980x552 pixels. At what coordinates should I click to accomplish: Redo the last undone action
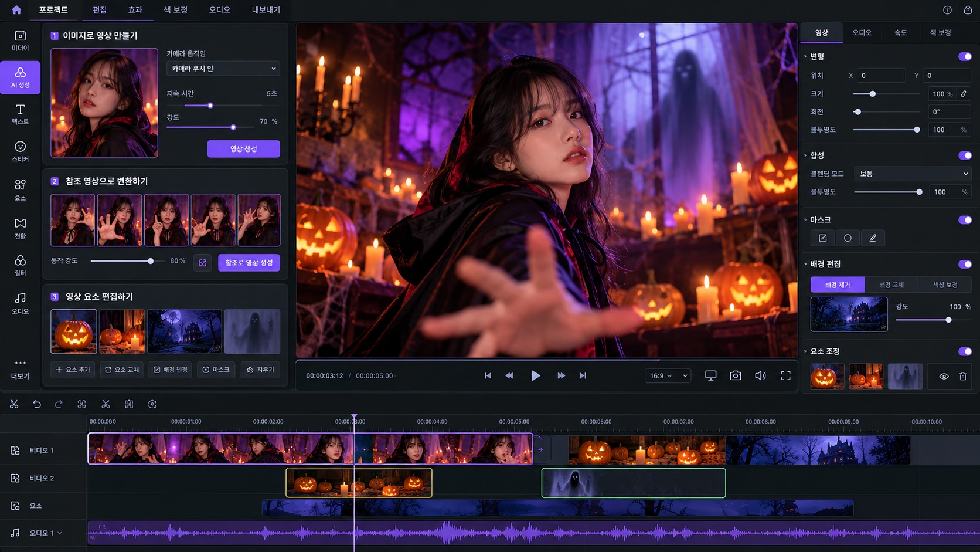point(59,404)
